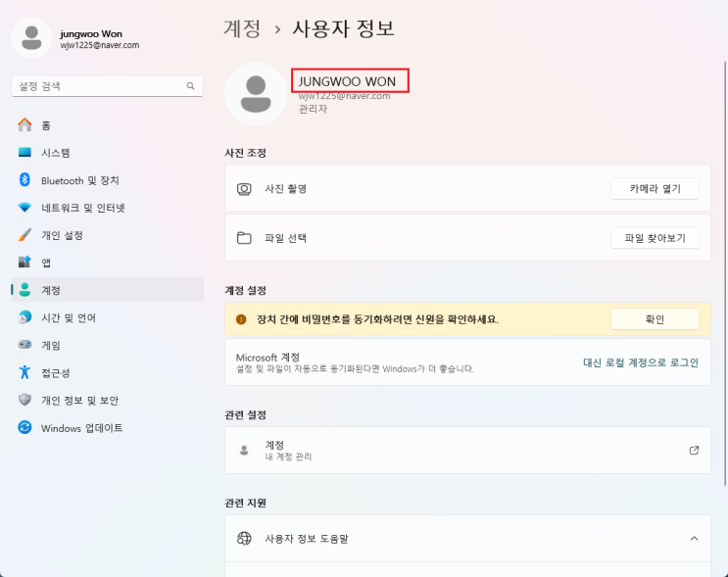The height and width of the screenshot is (577, 728).
Task: Click the Time and language globe icon
Action: click(24, 317)
